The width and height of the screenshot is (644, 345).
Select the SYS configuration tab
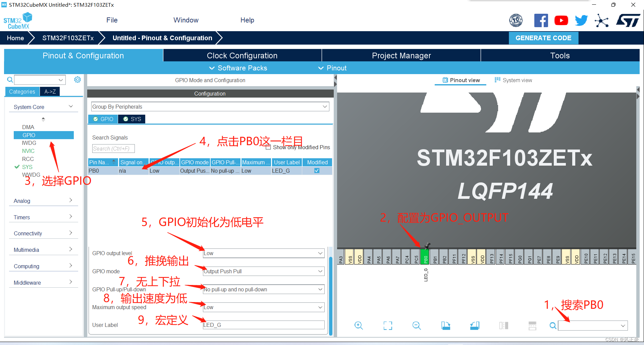click(x=132, y=119)
